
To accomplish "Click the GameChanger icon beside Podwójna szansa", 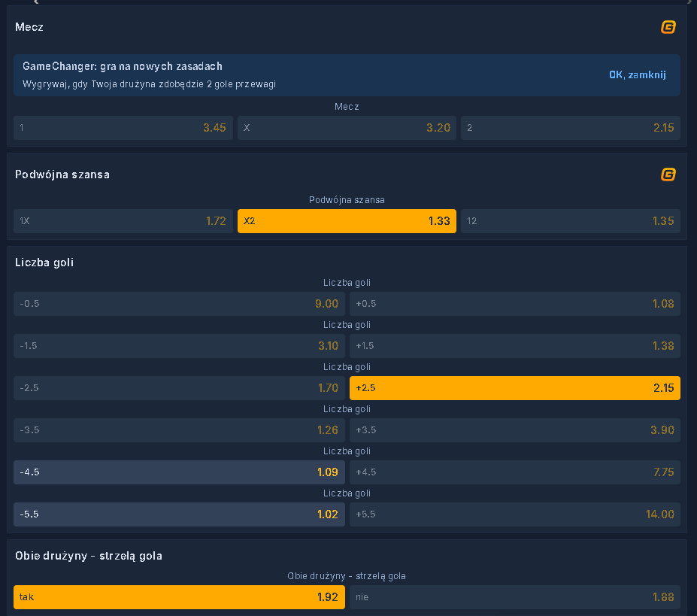I will (x=668, y=174).
